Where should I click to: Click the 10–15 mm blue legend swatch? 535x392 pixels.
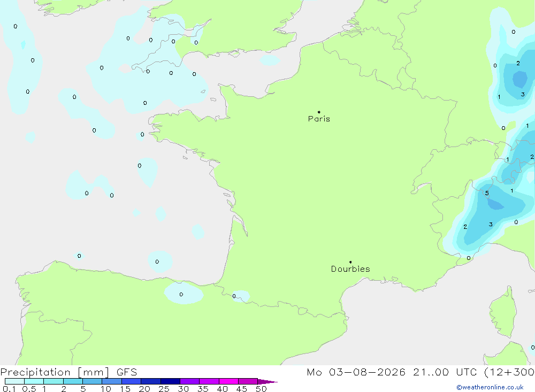click(x=112, y=381)
